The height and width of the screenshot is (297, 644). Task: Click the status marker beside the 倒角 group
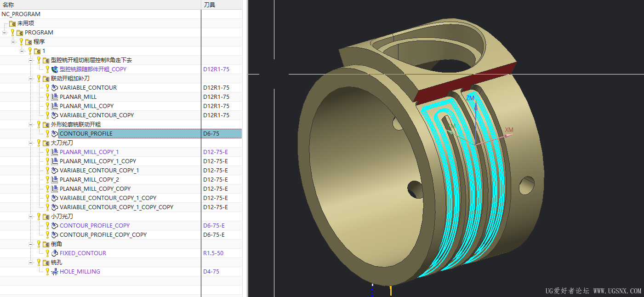[39, 244]
